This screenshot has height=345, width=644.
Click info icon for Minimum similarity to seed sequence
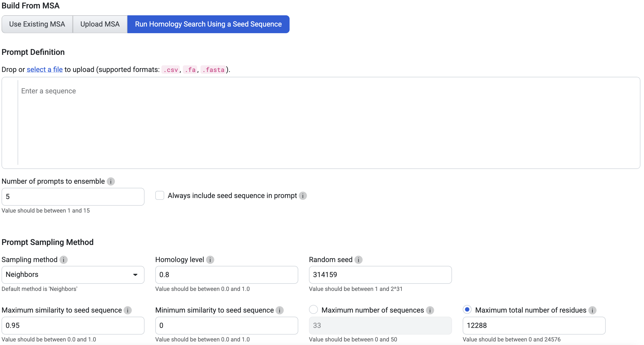tap(280, 310)
